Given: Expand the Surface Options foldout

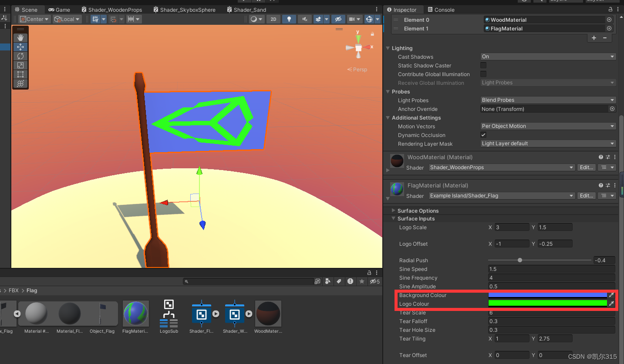Looking at the screenshot, I should [x=394, y=211].
